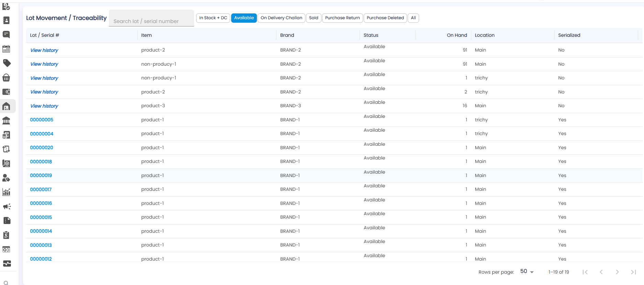Open the settings sliders window sidebar icon
This screenshot has height=285, width=644.
click(x=6, y=249)
